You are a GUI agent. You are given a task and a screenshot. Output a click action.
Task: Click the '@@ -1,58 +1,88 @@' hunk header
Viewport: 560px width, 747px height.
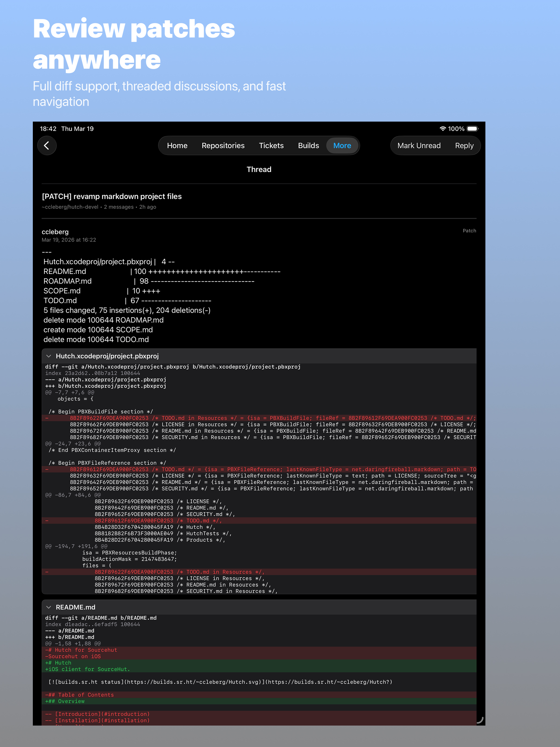pyautogui.click(x=73, y=644)
